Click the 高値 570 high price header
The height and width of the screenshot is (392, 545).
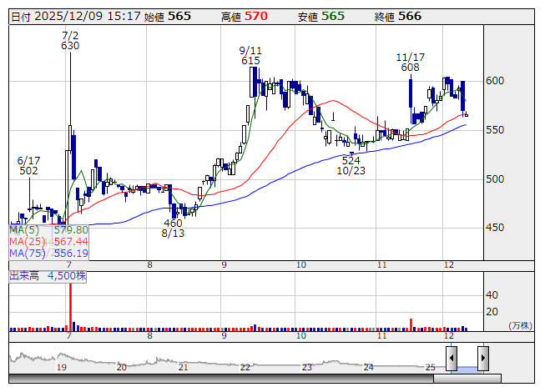[245, 17]
